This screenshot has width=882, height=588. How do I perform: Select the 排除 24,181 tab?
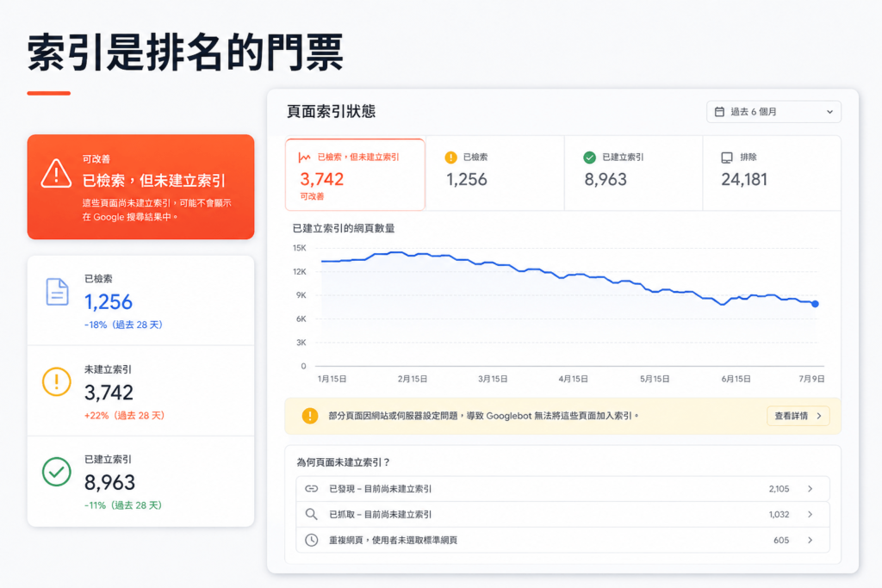click(x=772, y=173)
